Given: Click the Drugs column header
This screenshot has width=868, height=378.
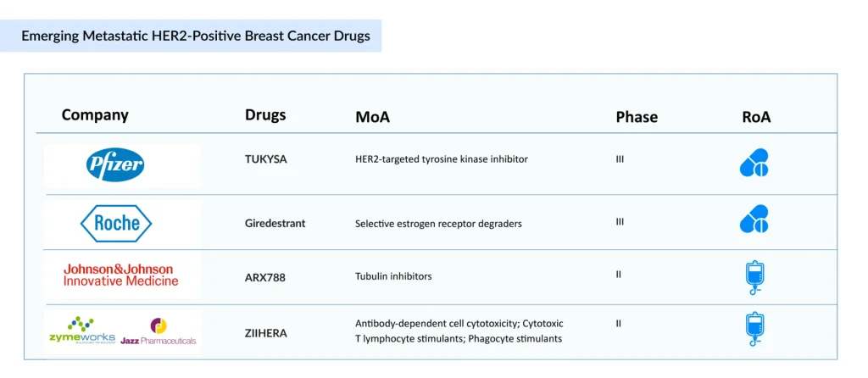Looking at the screenshot, I should [x=265, y=115].
